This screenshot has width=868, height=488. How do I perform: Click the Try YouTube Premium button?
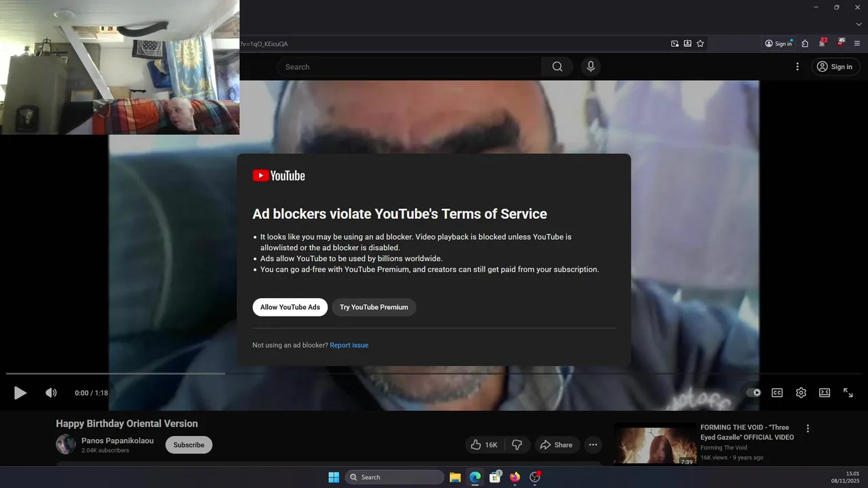374,307
